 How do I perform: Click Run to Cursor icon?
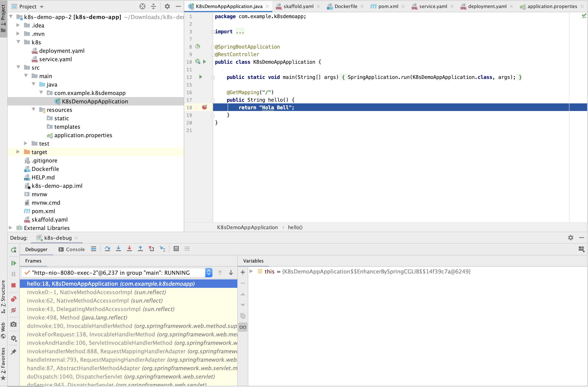tap(162, 249)
